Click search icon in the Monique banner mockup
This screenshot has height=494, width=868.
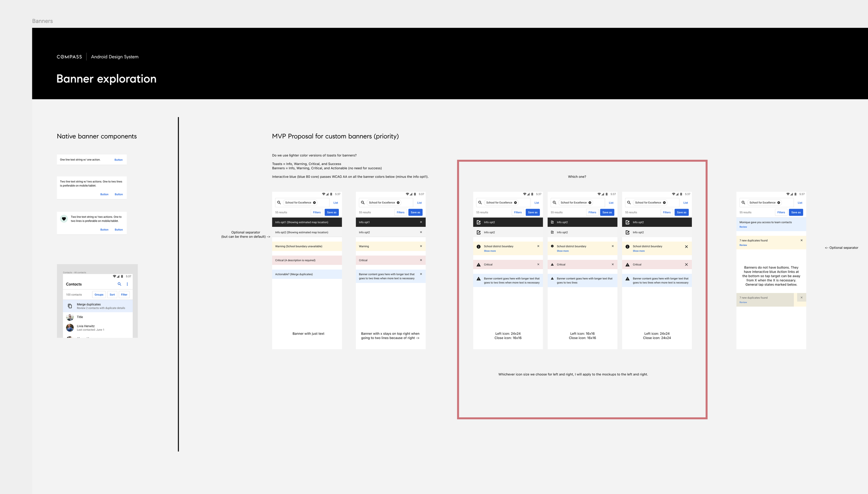(743, 203)
